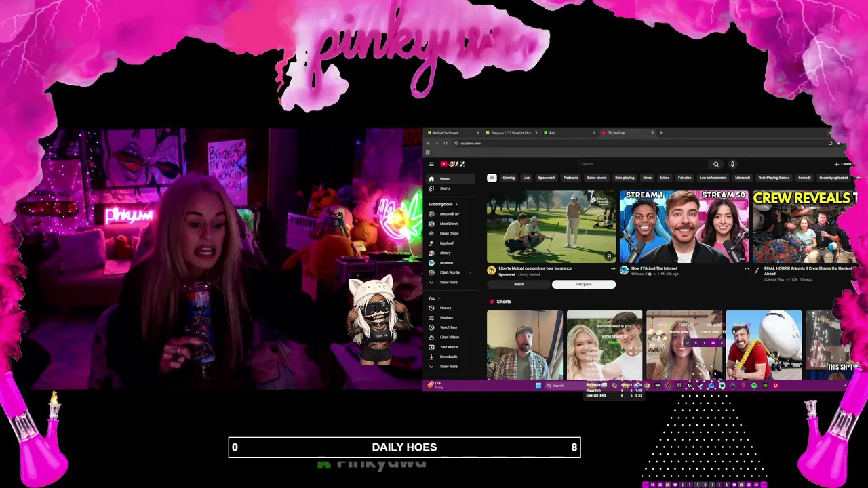
Task: Open the apps grid in bookmarks bar
Action: tap(427, 152)
